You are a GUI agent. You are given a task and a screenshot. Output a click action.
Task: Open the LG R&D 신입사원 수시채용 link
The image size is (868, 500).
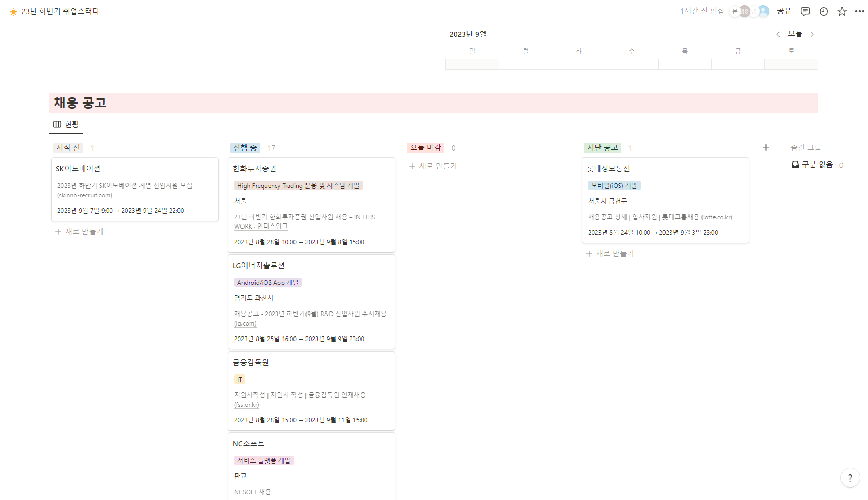(x=311, y=318)
